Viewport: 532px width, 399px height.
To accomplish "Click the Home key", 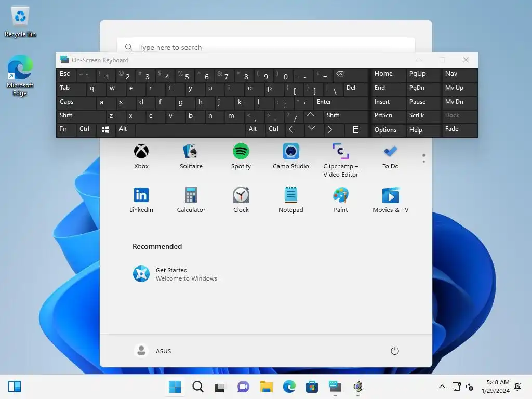I will [389, 74].
